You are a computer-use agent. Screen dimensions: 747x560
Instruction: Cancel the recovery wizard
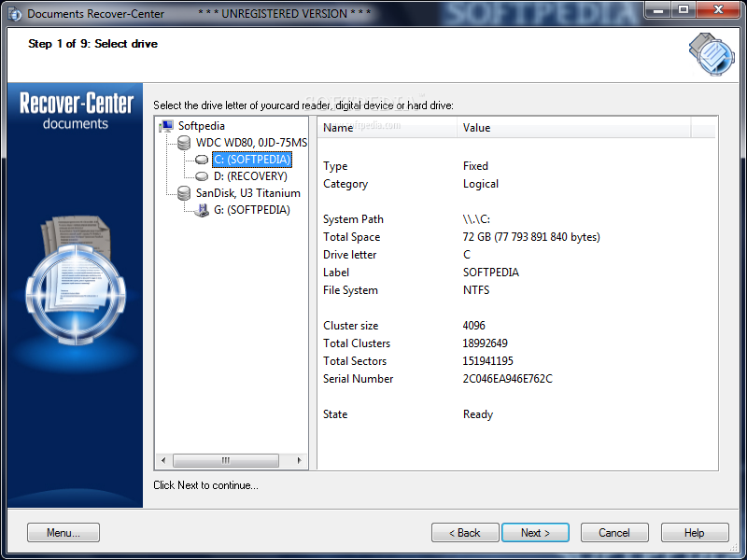tap(614, 532)
